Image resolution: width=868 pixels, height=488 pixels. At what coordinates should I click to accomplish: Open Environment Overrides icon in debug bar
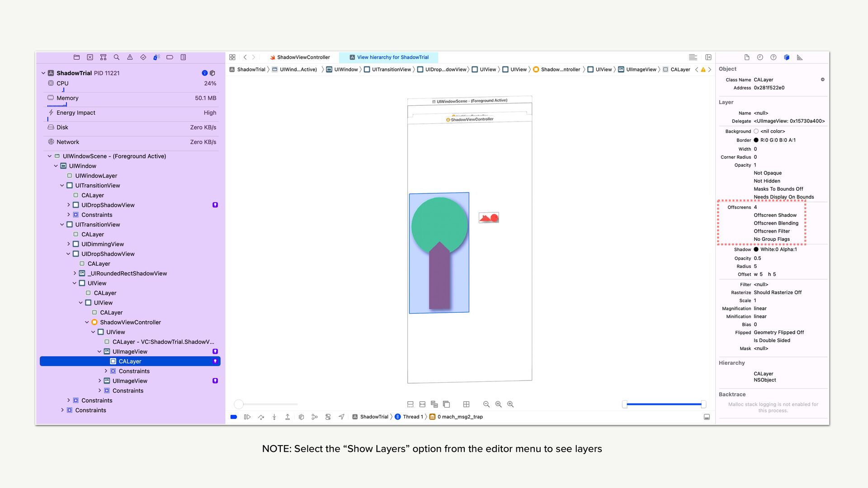[x=328, y=417]
